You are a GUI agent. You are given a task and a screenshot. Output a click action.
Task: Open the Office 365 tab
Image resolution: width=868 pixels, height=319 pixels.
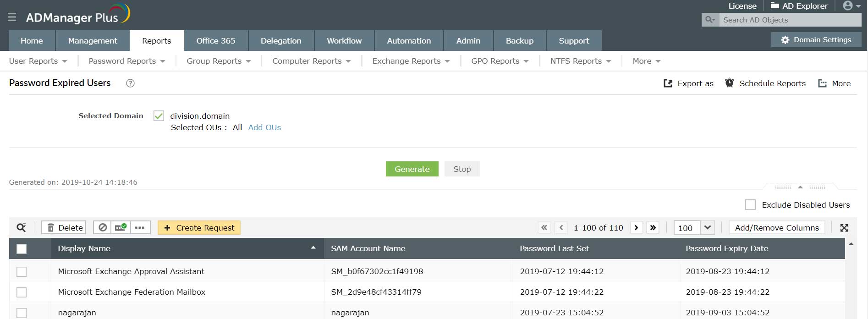[216, 41]
